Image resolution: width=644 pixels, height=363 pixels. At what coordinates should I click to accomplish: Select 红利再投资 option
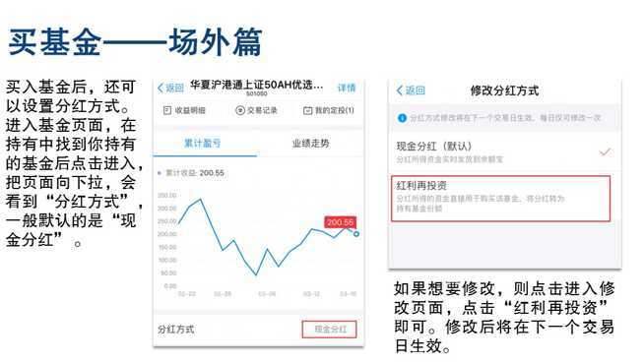pyautogui.click(x=500, y=199)
